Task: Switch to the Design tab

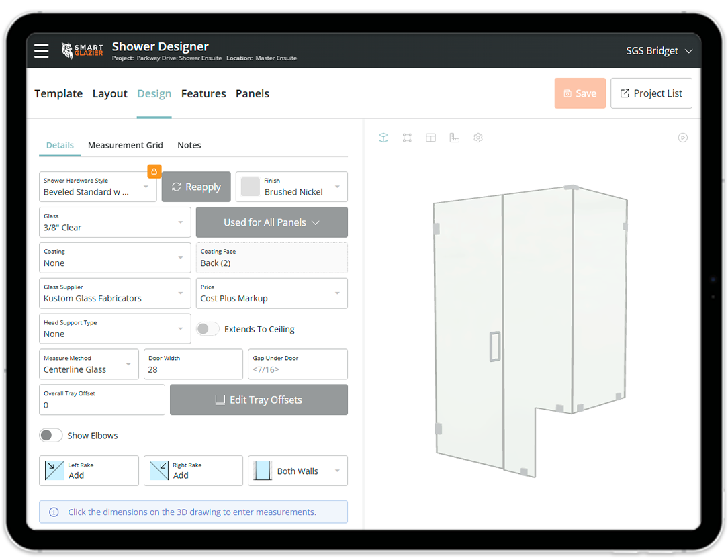Action: click(x=154, y=93)
